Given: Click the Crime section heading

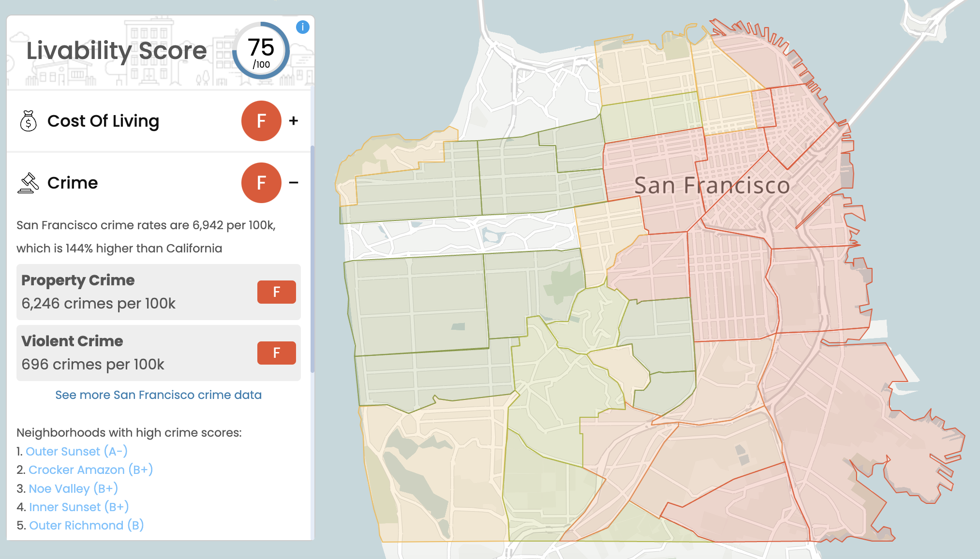Looking at the screenshot, I should tap(73, 183).
